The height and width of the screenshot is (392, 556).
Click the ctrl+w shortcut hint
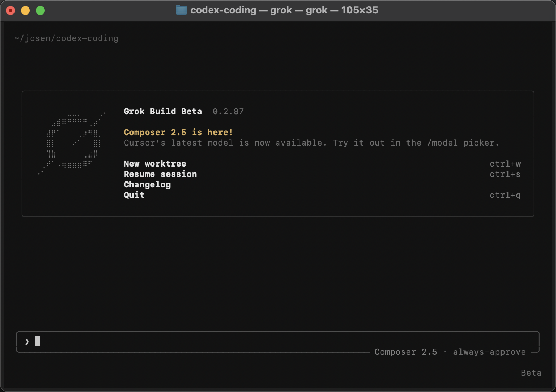[x=505, y=164]
